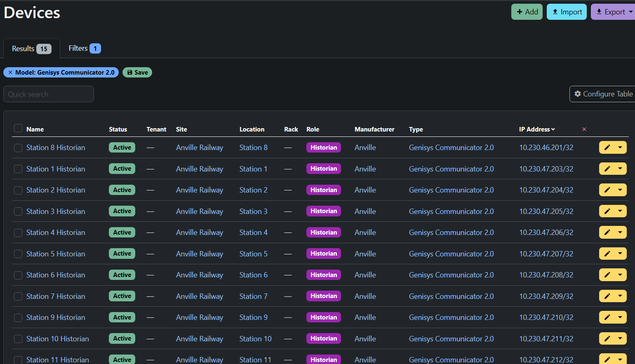Click Historian role badge in Station 2 row

[324, 190]
